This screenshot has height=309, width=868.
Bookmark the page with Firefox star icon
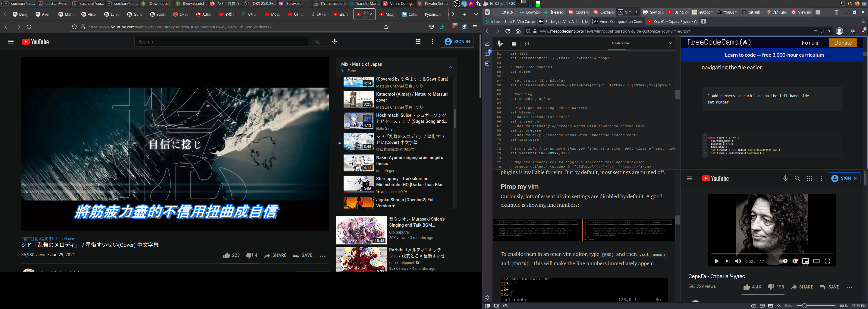point(386,27)
